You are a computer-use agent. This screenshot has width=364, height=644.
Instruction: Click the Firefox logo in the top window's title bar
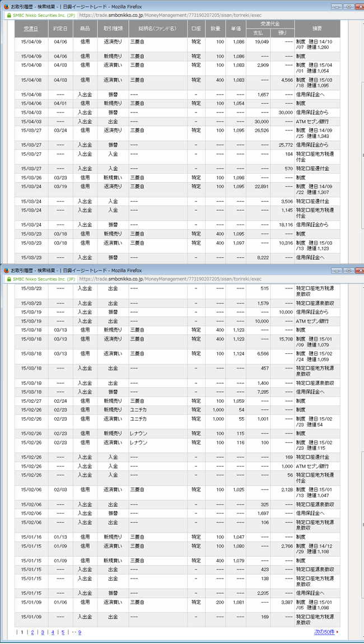(6, 7)
